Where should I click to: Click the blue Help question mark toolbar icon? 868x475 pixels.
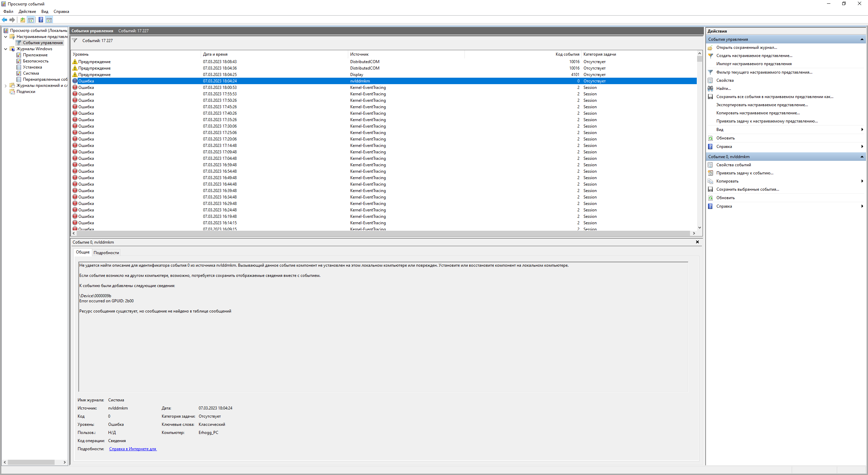(x=41, y=20)
